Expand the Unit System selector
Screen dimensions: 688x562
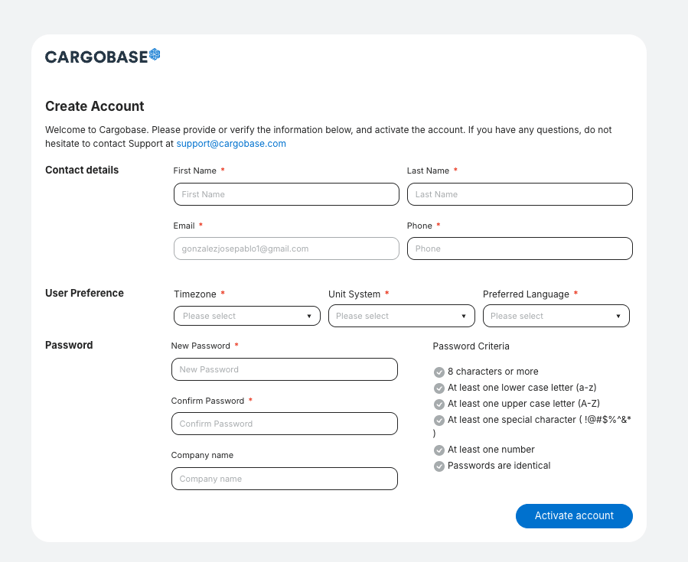401,316
